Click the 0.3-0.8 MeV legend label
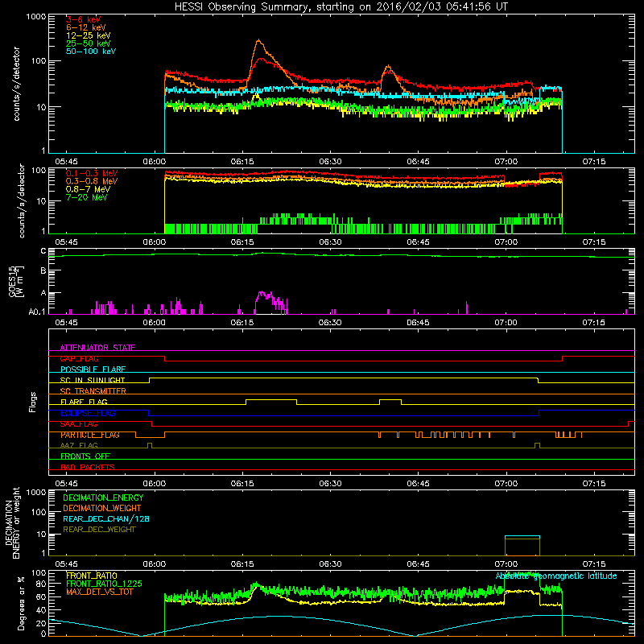The height and width of the screenshot is (644, 644). [x=92, y=182]
